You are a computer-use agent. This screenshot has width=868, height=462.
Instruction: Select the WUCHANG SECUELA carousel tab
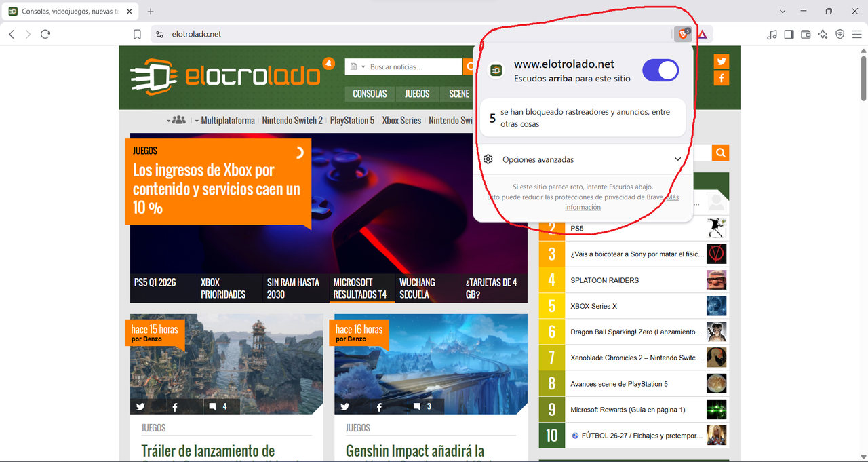428,288
